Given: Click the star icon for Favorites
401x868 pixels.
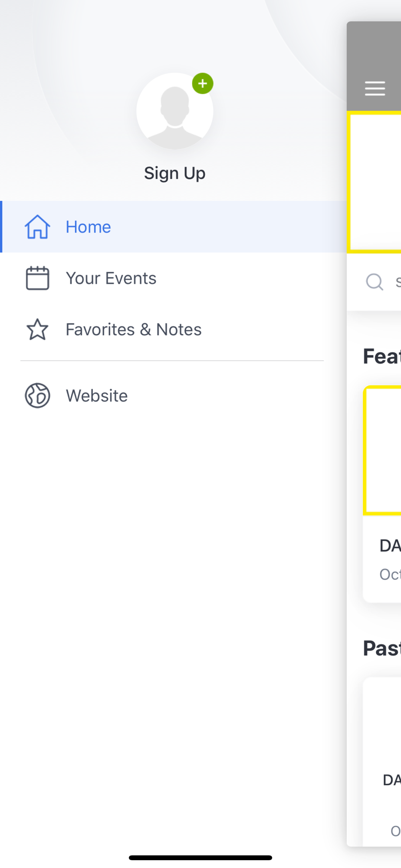Looking at the screenshot, I should coord(37,329).
